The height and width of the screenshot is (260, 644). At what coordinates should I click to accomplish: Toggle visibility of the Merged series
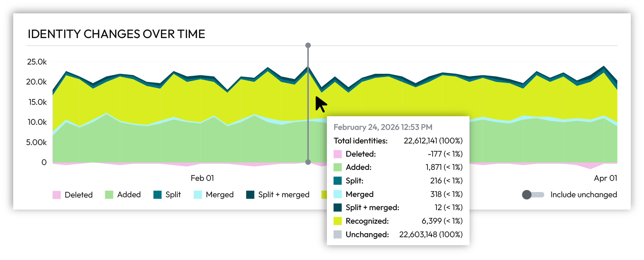(x=218, y=195)
